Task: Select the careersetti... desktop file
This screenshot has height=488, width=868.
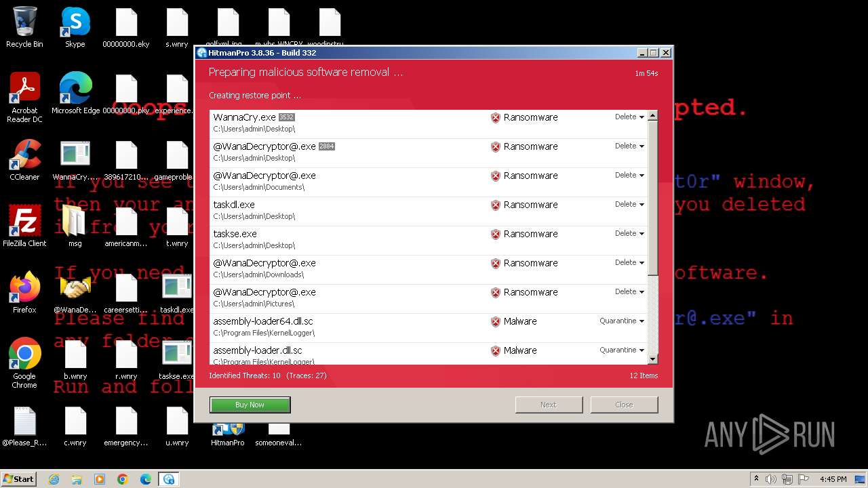Action: coord(126,293)
